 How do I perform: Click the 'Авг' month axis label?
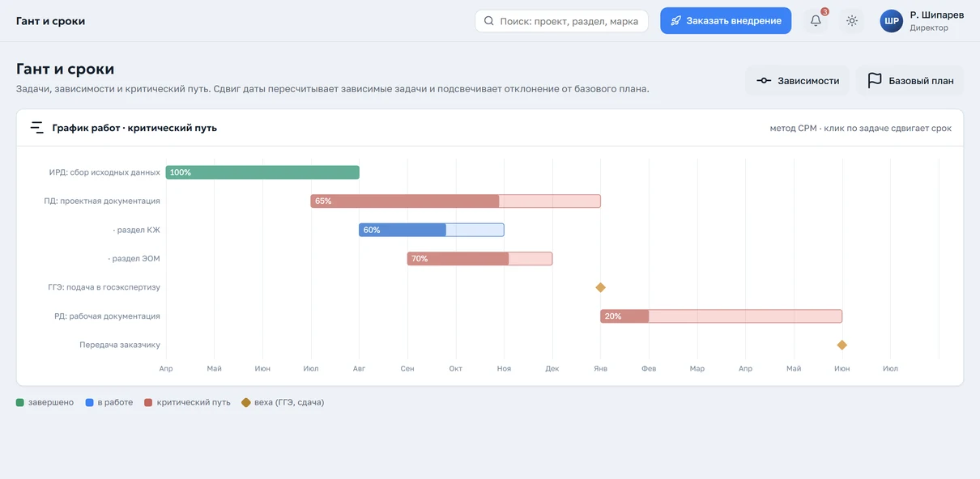[x=360, y=369]
